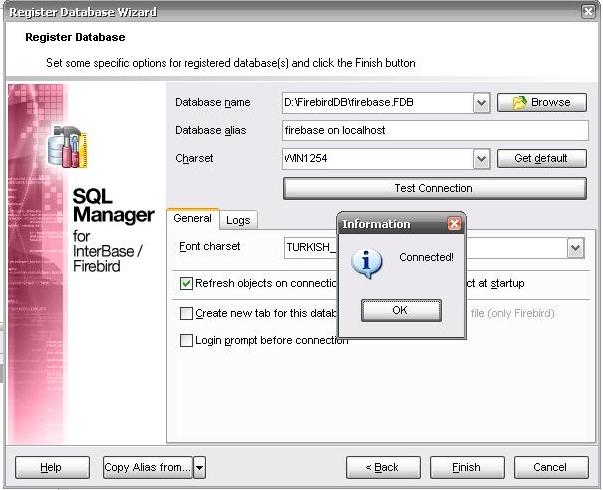Click OK in the Information dialog
Viewport: 603px width, 490px height.
(x=401, y=310)
